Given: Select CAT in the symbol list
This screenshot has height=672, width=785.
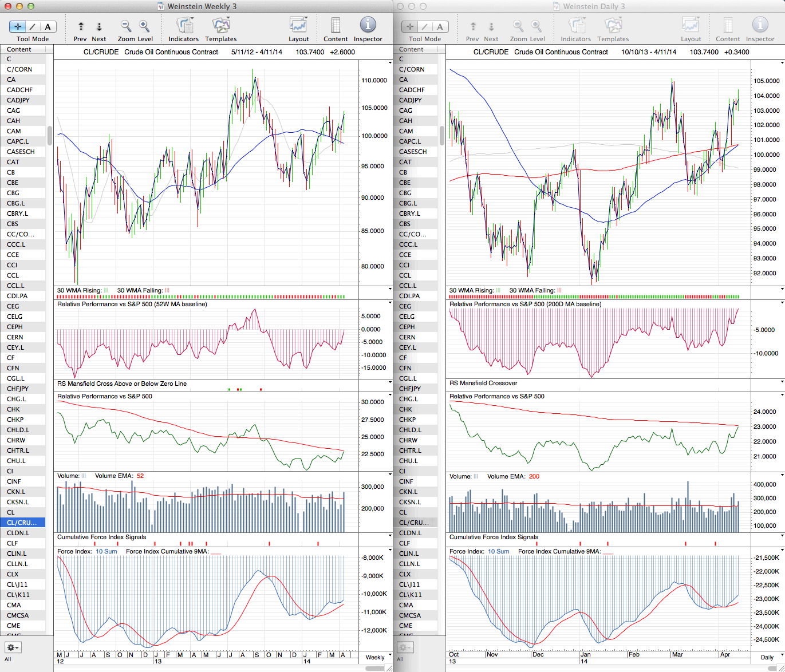Looking at the screenshot, I should (13, 162).
